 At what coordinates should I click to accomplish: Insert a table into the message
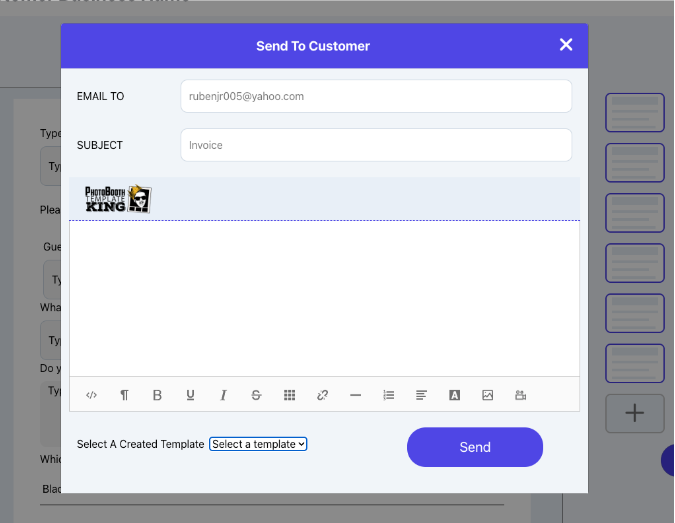(289, 395)
